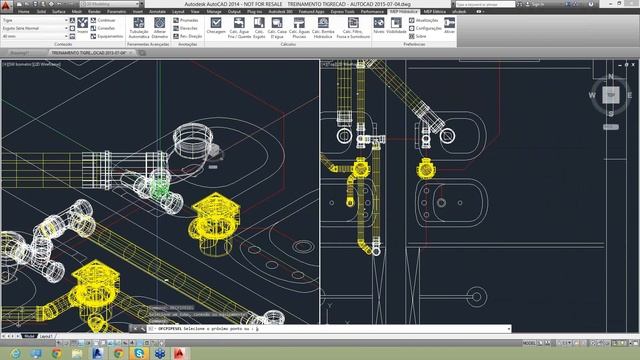640x360 pixels.
Task: Toggle the MODEL space button in status bar
Action: pyautogui.click(x=529, y=343)
